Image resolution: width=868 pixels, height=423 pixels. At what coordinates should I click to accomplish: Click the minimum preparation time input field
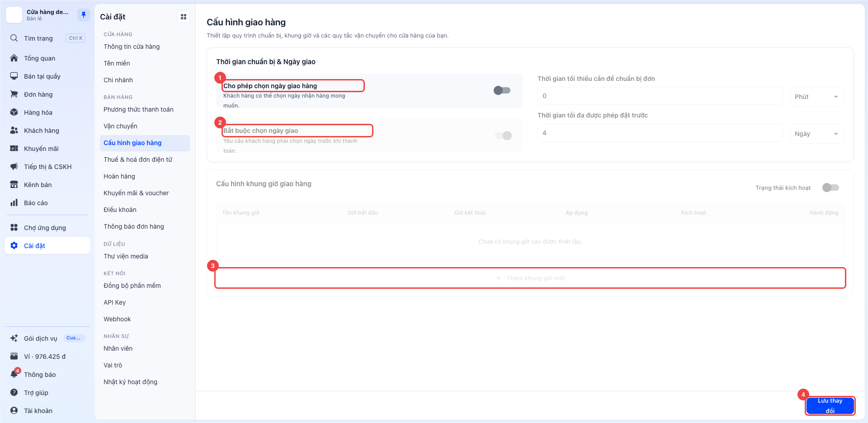point(660,96)
